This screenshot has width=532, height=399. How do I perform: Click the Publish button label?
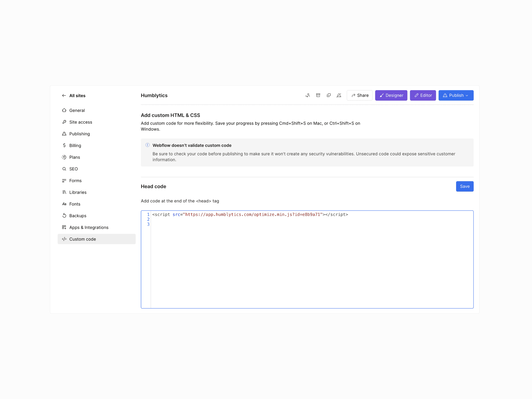point(456,95)
